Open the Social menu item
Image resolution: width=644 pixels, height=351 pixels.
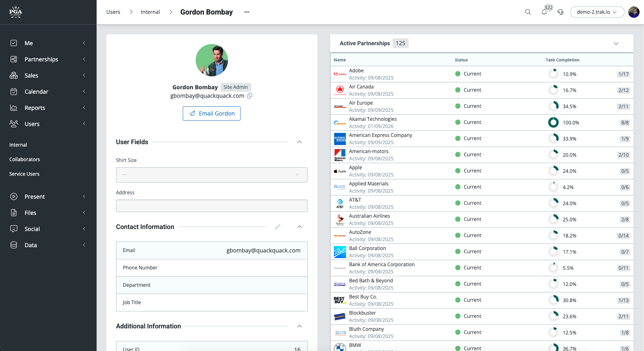pyautogui.click(x=48, y=229)
